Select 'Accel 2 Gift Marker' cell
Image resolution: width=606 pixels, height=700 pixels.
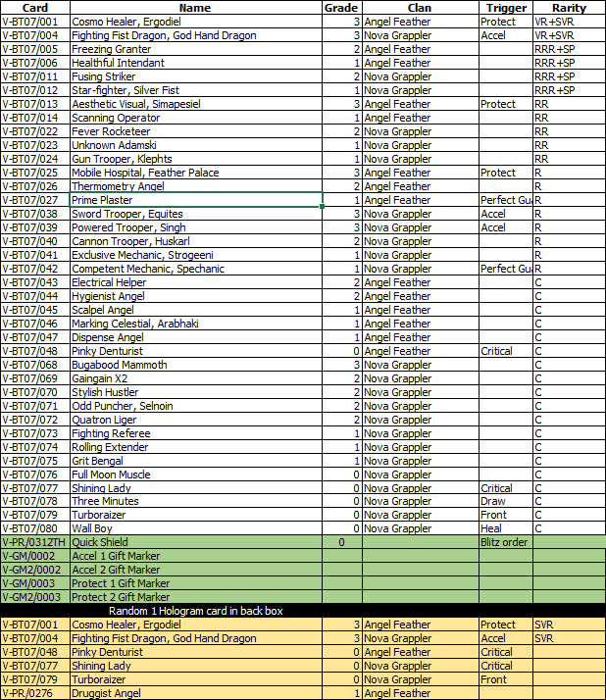[196, 570]
